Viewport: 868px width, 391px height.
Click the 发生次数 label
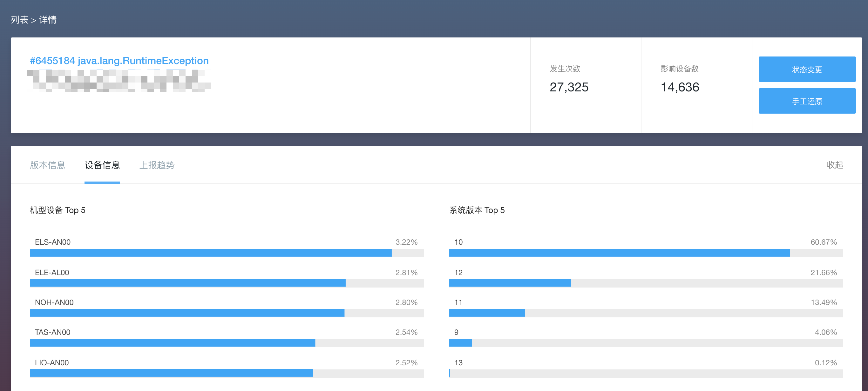[565, 69]
